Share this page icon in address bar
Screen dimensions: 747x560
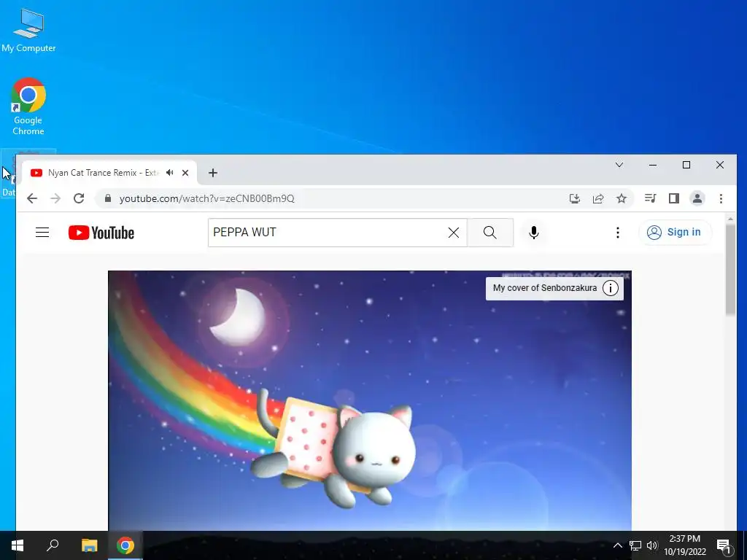tap(598, 198)
